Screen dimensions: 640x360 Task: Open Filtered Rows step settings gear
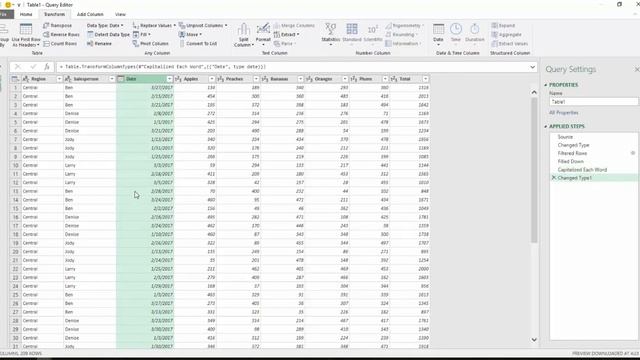pos(633,153)
